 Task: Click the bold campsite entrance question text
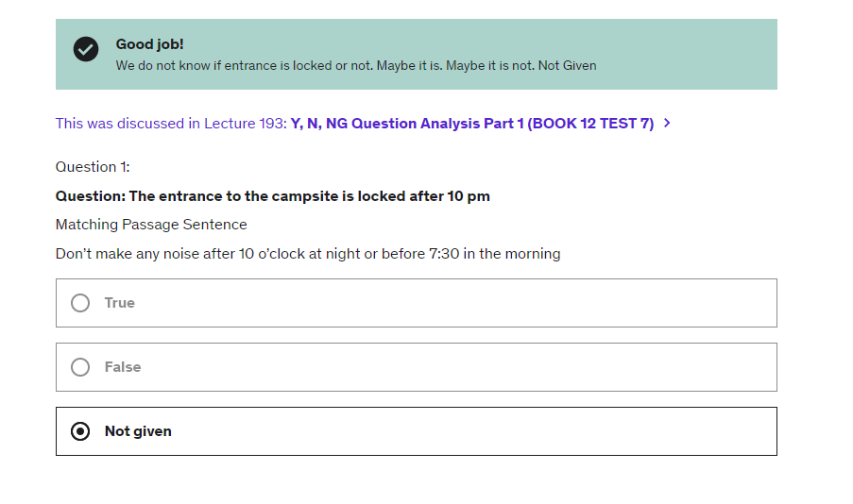point(272,196)
